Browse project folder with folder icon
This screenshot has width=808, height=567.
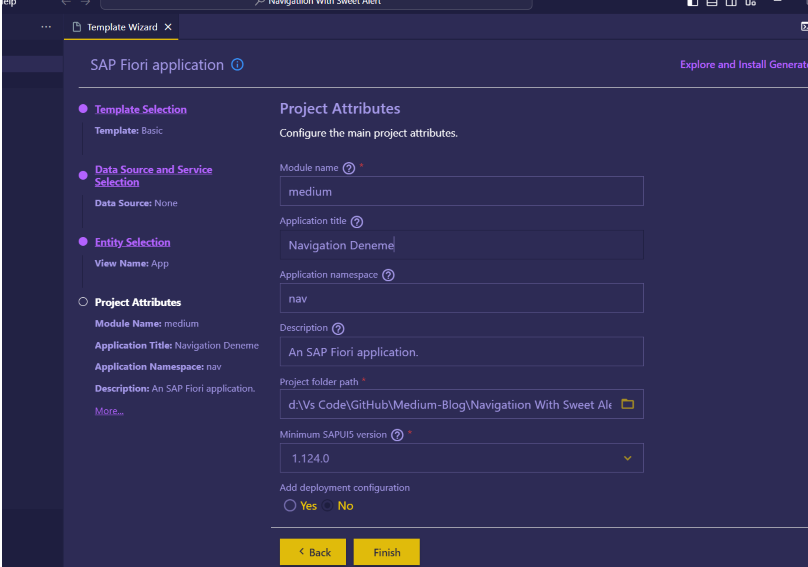pyautogui.click(x=628, y=404)
